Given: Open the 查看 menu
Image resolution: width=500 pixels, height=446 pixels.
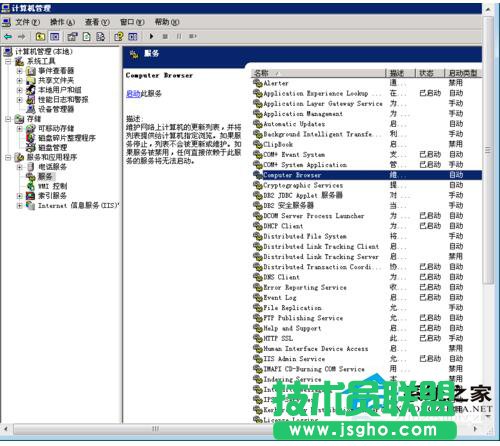Looking at the screenshot, I should [97, 22].
